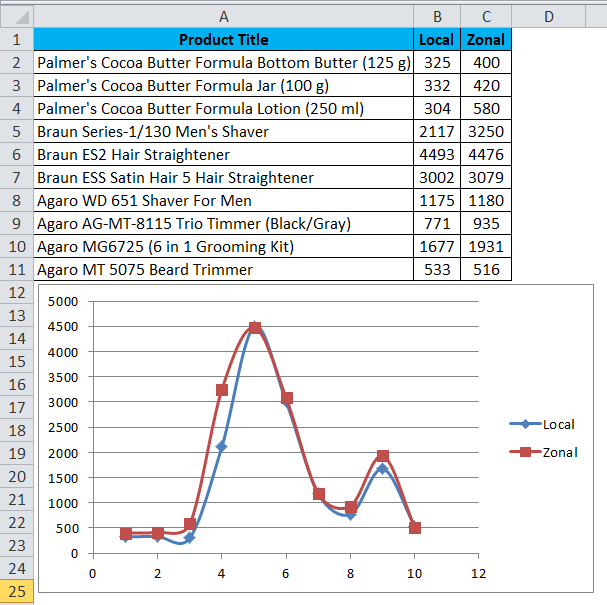Click the Local column header cell
This screenshot has height=605, width=607.
(437, 39)
